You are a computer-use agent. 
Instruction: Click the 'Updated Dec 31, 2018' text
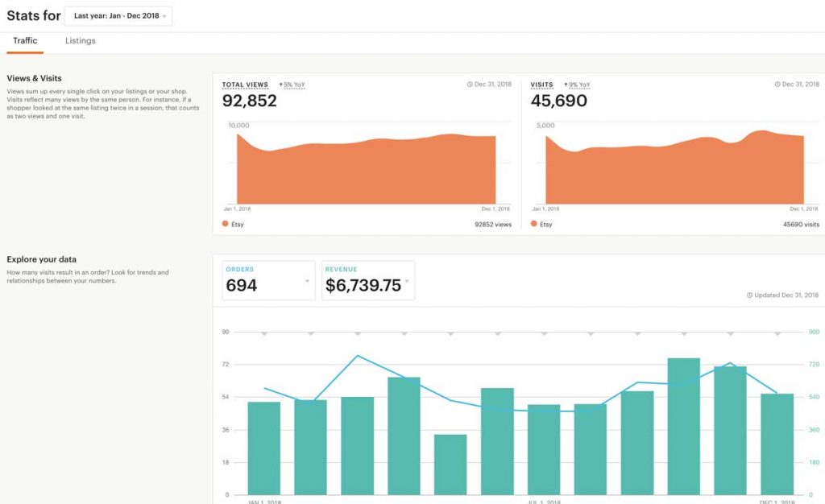coord(786,295)
